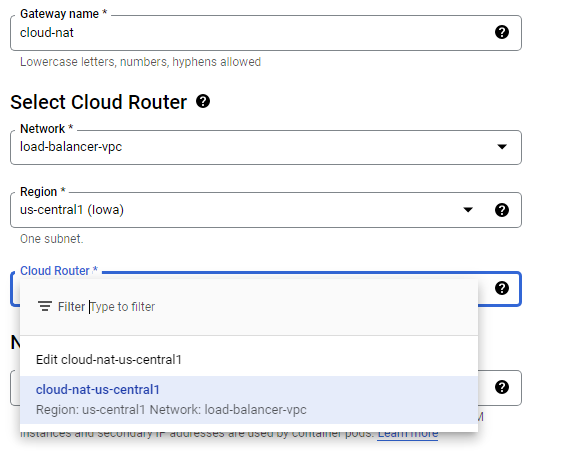Select cloud-nat-us-central1 router option
Viewport: 578px width, 452px height.
[x=249, y=400]
